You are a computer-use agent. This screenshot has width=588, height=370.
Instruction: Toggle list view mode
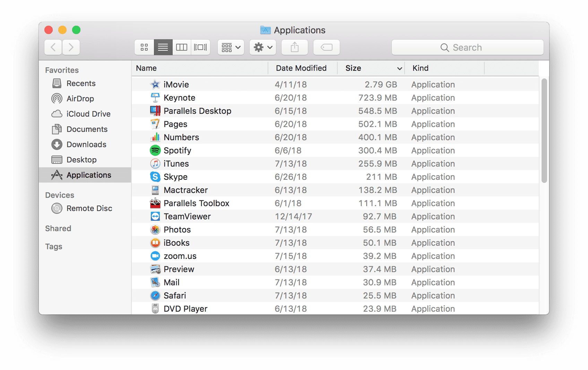click(163, 47)
